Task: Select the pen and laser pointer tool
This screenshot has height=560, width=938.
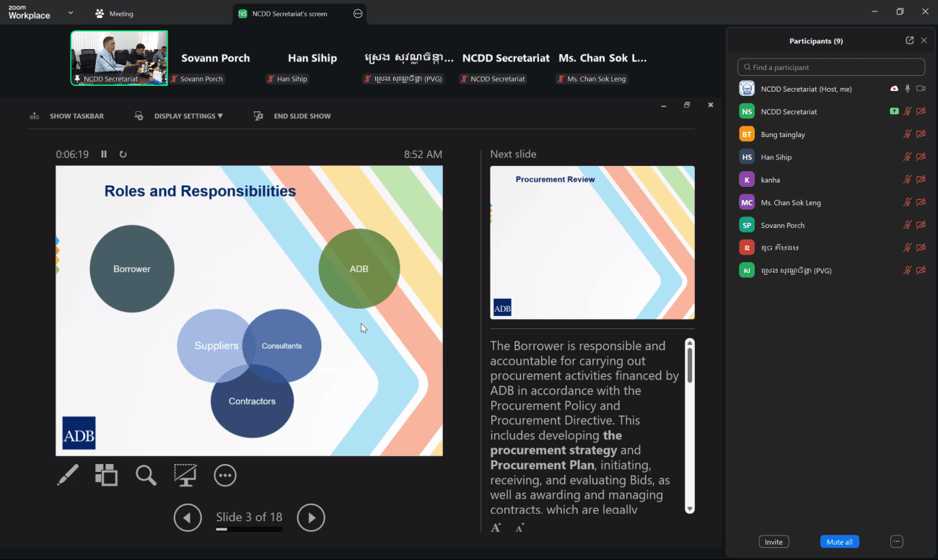Action: click(68, 475)
